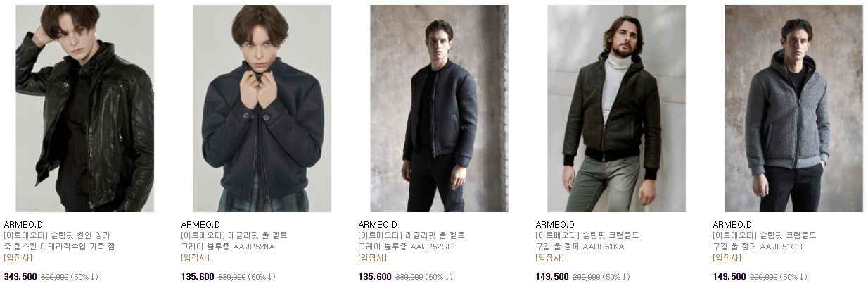Click the 349,500 price of leather jacket
The image size is (868, 291).
click(x=20, y=277)
